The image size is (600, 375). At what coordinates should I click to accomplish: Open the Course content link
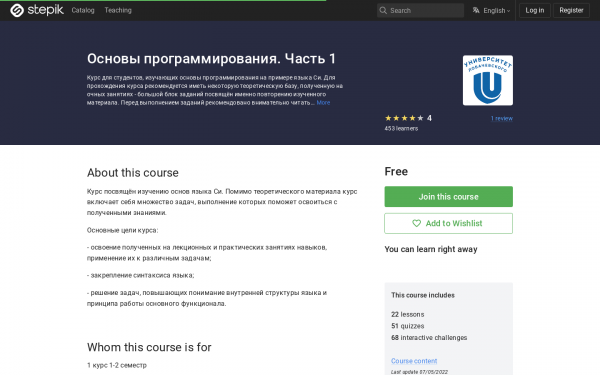click(414, 361)
